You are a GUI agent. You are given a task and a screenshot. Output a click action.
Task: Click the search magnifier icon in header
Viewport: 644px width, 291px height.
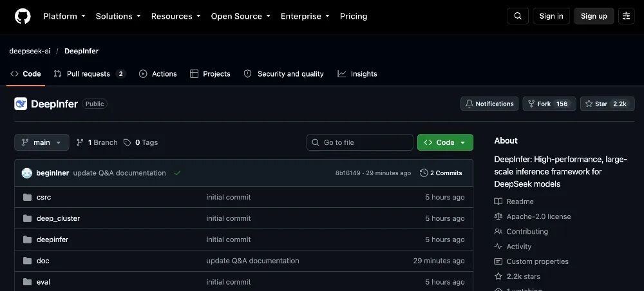tap(518, 16)
